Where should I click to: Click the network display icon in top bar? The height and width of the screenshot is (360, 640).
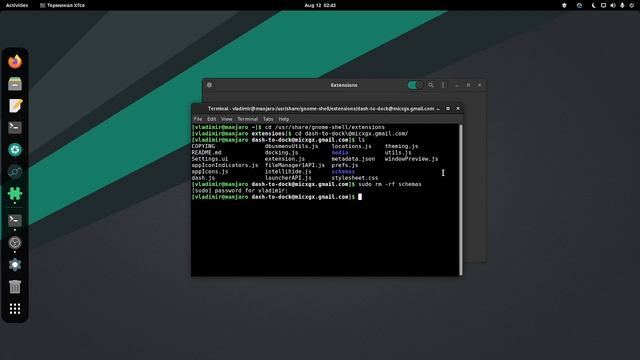603,5
